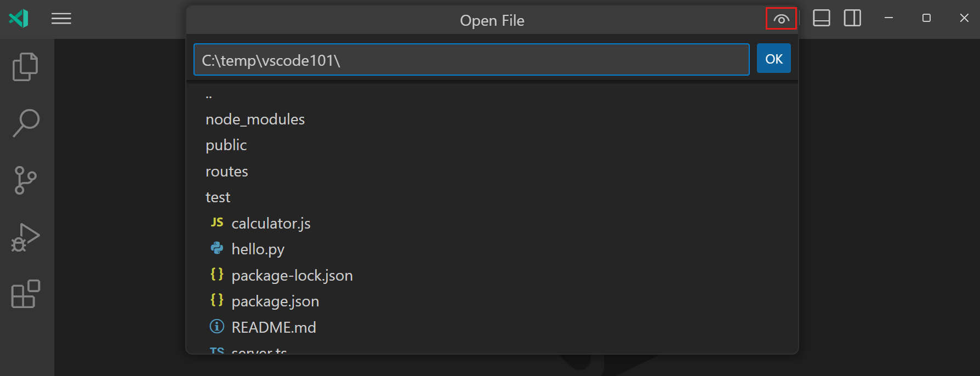The width and height of the screenshot is (980, 376).
Task: Select the README.md file
Action: pyautogui.click(x=274, y=327)
